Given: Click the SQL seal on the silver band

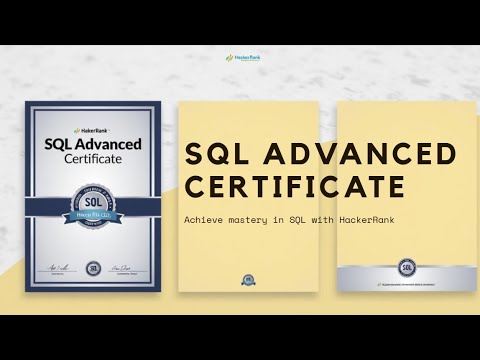Looking at the screenshot, I should pos(407,267).
